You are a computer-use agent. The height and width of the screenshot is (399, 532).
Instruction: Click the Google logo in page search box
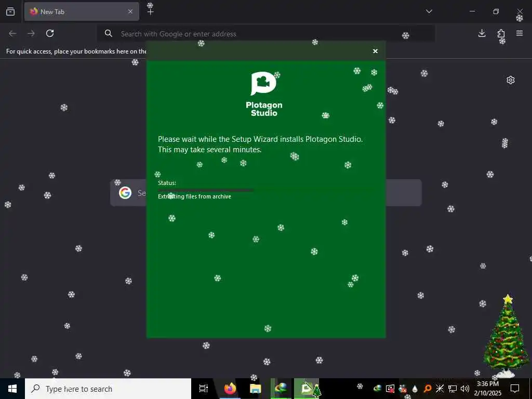click(125, 193)
